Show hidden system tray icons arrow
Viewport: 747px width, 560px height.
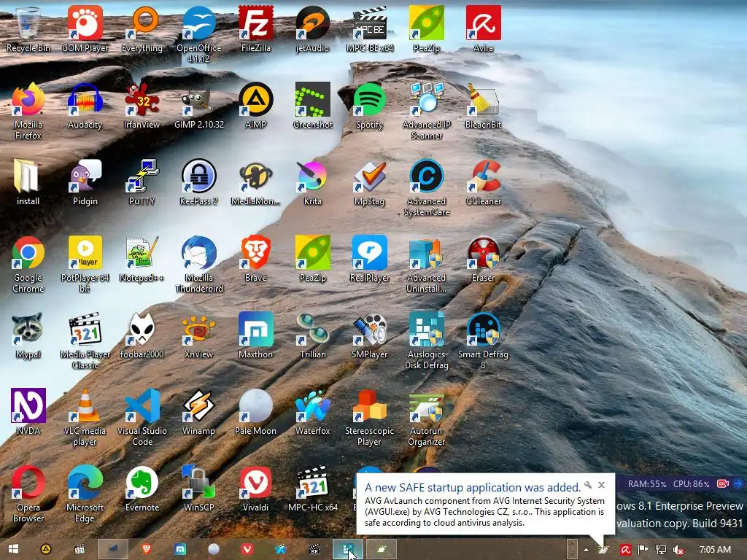tap(586, 550)
